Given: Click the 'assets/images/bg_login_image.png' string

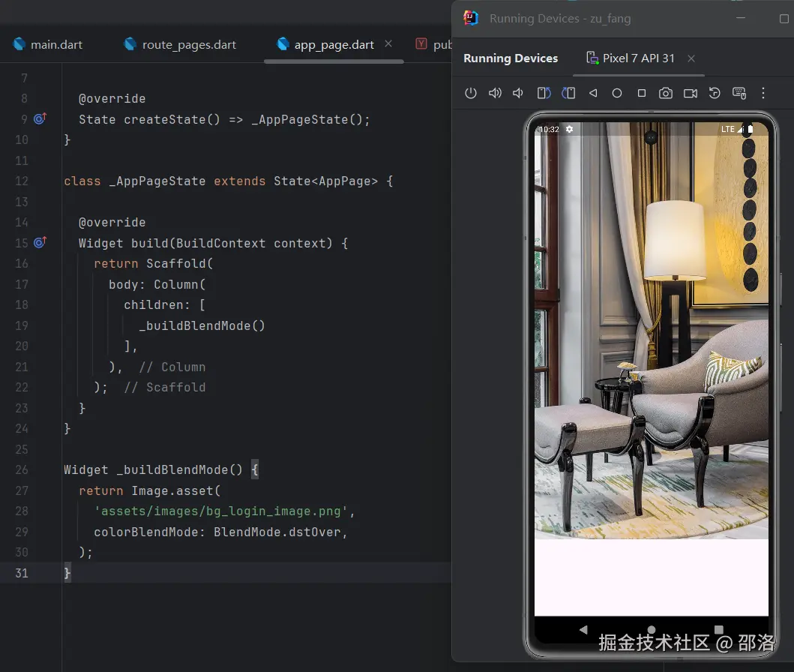Looking at the screenshot, I should pos(220,511).
